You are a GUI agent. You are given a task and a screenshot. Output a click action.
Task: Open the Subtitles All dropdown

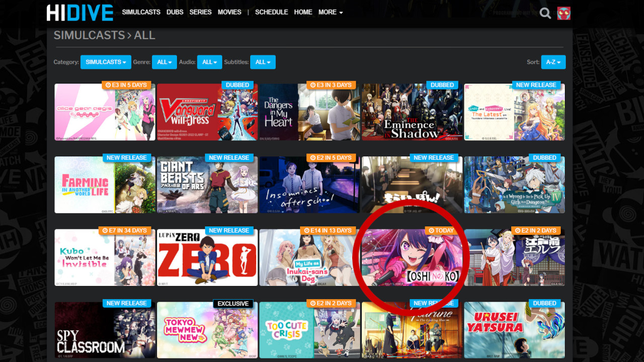(x=263, y=62)
